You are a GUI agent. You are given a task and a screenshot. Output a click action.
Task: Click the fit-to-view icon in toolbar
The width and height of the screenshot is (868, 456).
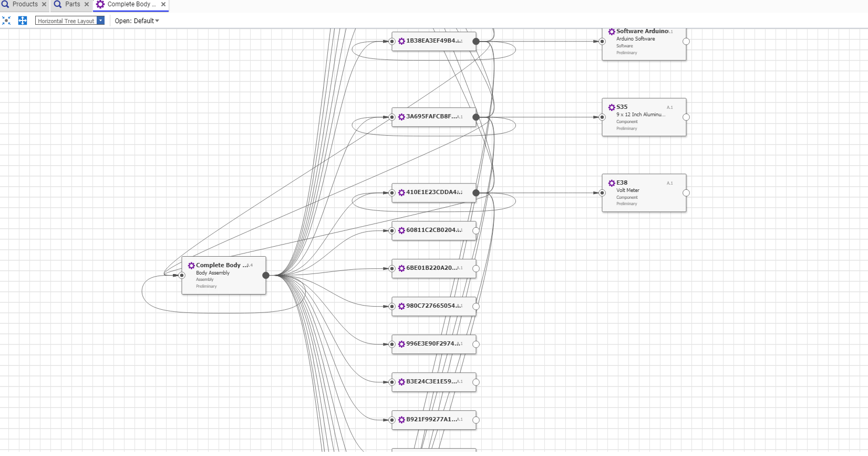click(6, 21)
